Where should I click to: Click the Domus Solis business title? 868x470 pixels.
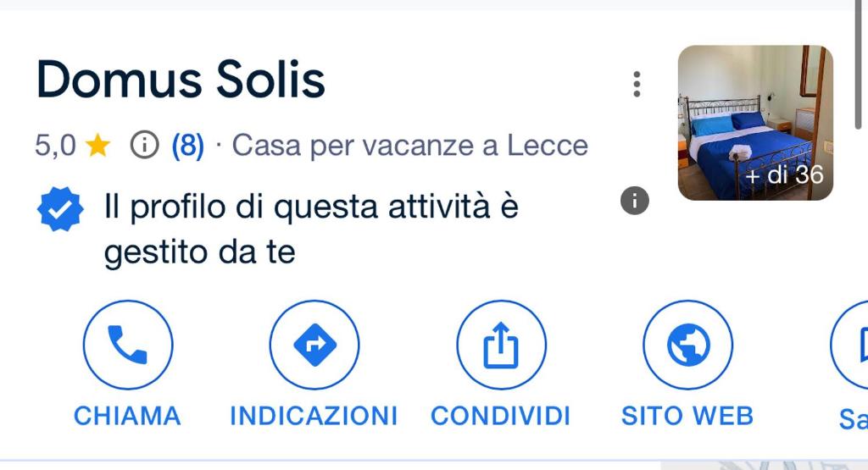181,80
